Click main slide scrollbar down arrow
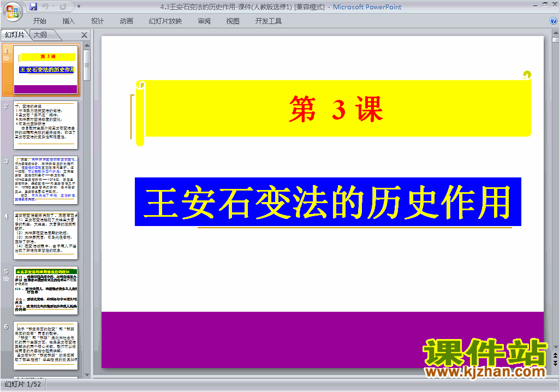The width and height of the screenshot is (559, 392). point(555,347)
